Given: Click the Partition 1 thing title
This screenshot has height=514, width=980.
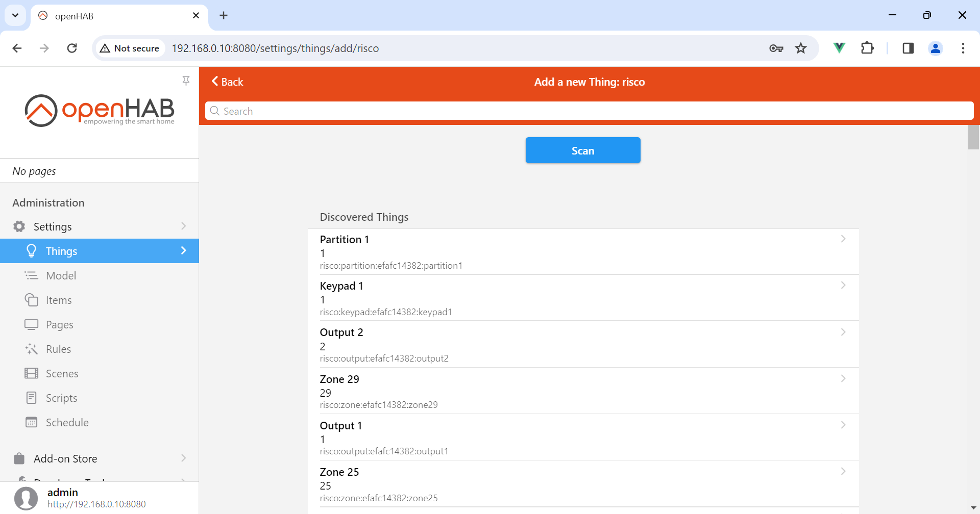Looking at the screenshot, I should point(344,239).
